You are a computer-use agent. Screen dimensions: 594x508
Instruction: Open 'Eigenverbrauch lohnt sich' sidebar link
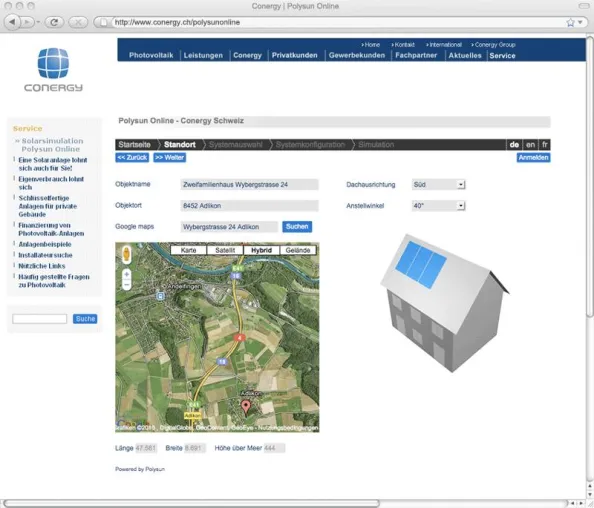click(51, 183)
